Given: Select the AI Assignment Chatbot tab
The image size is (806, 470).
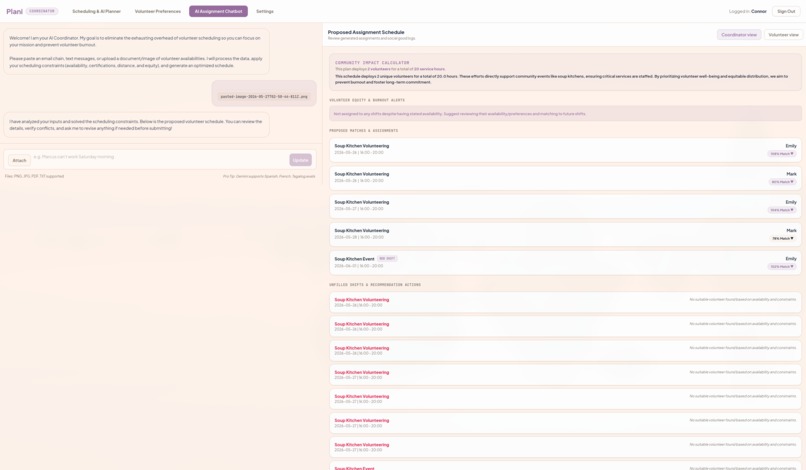Looking at the screenshot, I should (218, 11).
